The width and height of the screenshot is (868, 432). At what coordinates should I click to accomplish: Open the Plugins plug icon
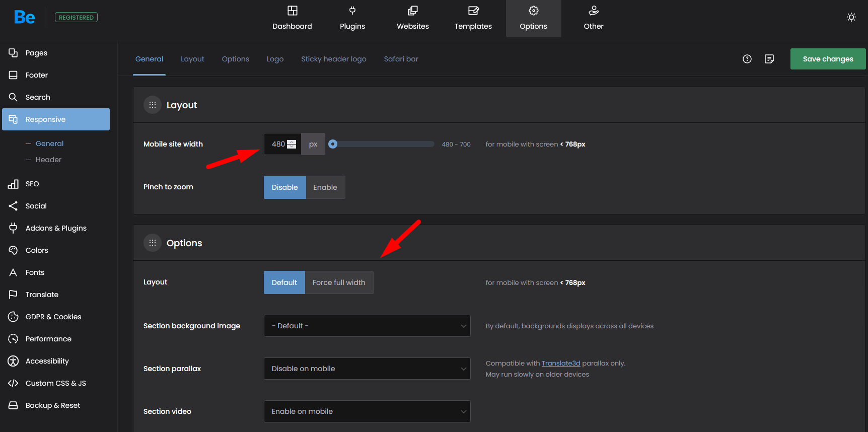pos(352,11)
